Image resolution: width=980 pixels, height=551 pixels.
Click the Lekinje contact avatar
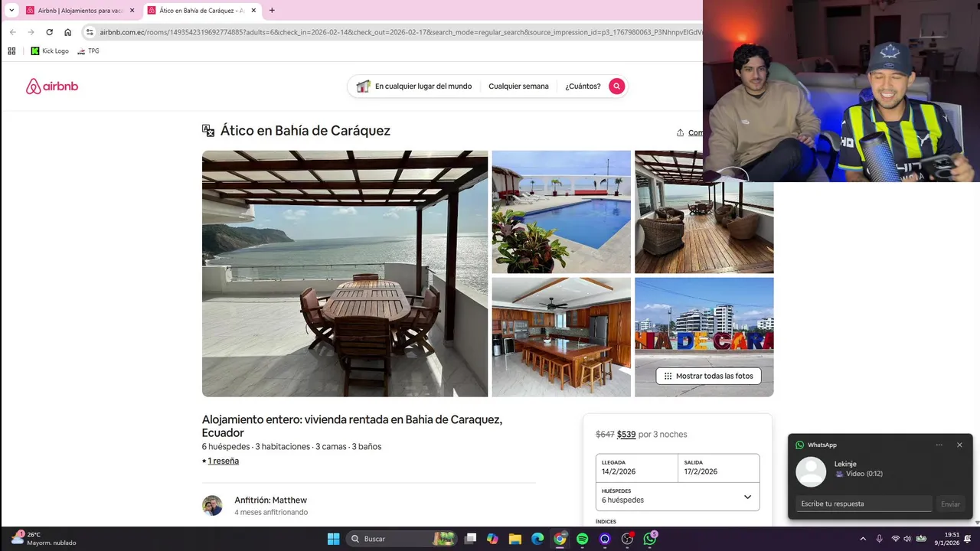pyautogui.click(x=812, y=472)
